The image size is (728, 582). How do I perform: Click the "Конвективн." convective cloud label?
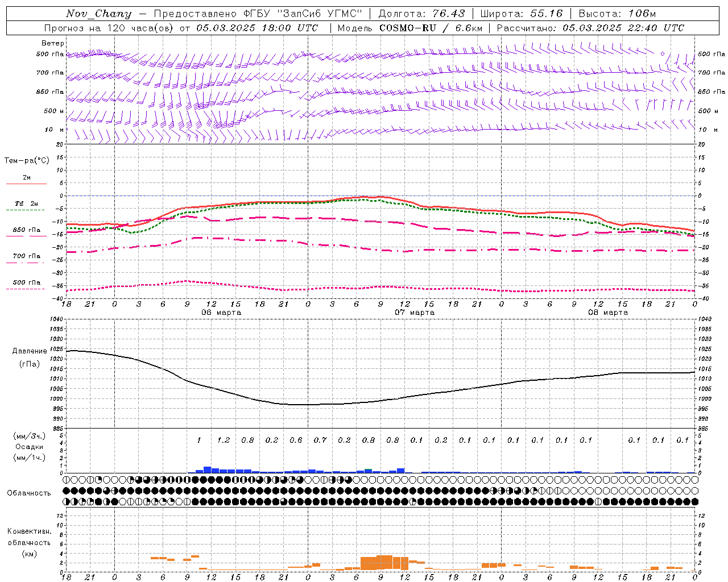[x=29, y=531]
